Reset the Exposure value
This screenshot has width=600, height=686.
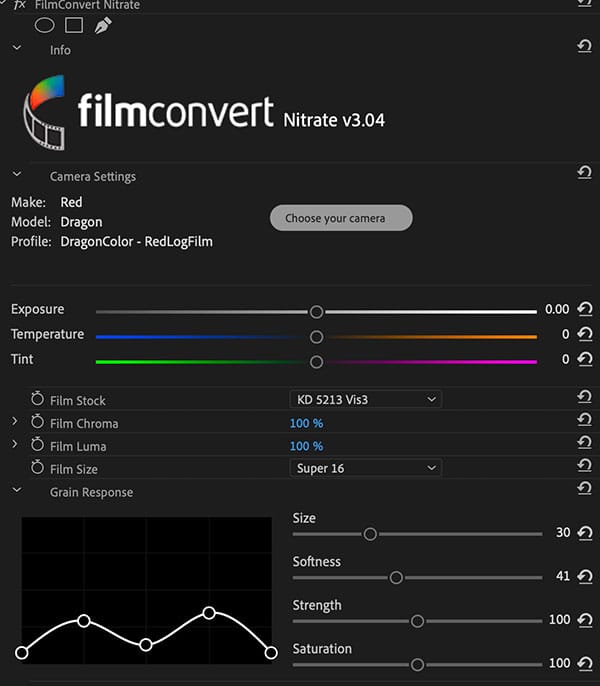point(585,309)
